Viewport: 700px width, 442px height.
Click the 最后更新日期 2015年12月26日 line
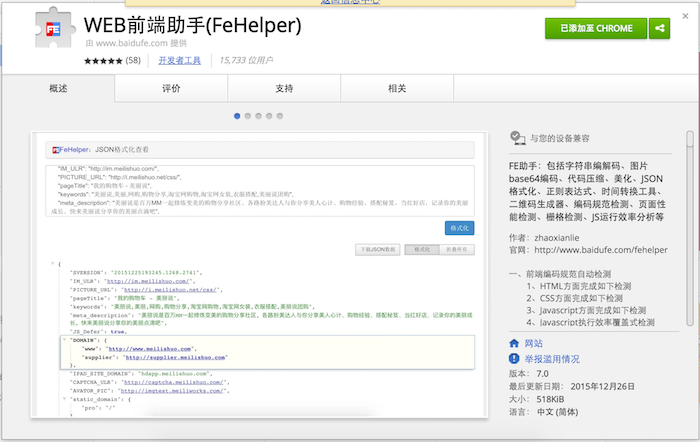[572, 387]
